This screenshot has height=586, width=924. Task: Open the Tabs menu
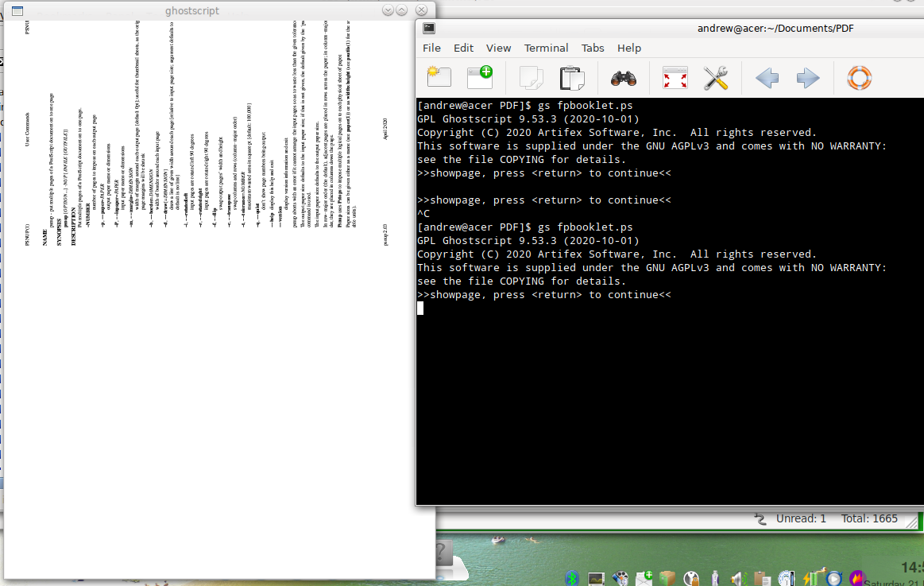[593, 48]
